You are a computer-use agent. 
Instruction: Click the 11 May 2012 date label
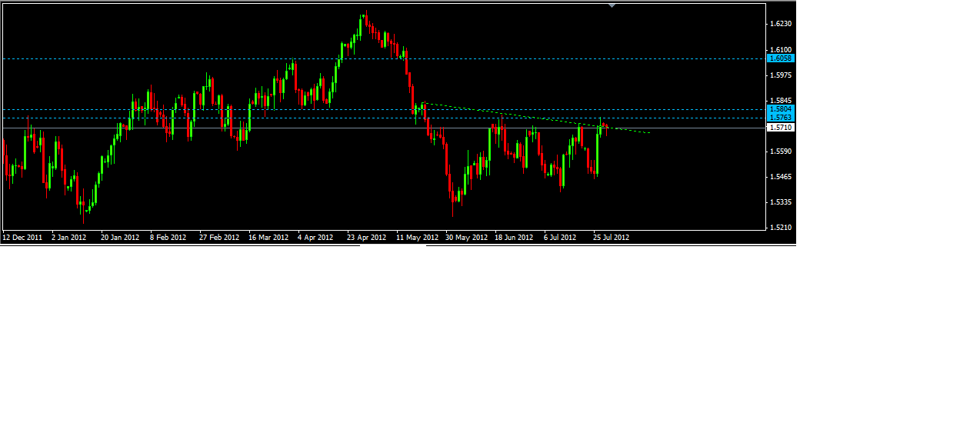point(417,238)
